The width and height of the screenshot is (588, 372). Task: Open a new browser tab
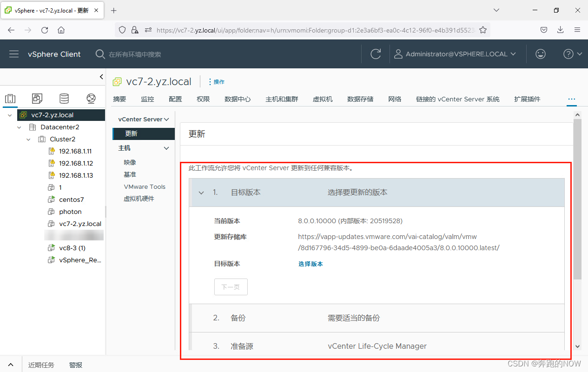[x=114, y=10]
